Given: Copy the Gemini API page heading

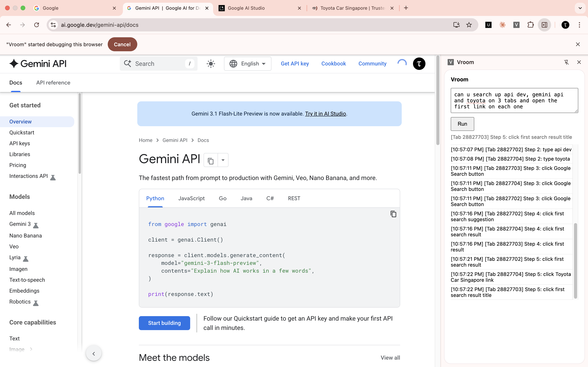Looking at the screenshot, I should (210, 160).
